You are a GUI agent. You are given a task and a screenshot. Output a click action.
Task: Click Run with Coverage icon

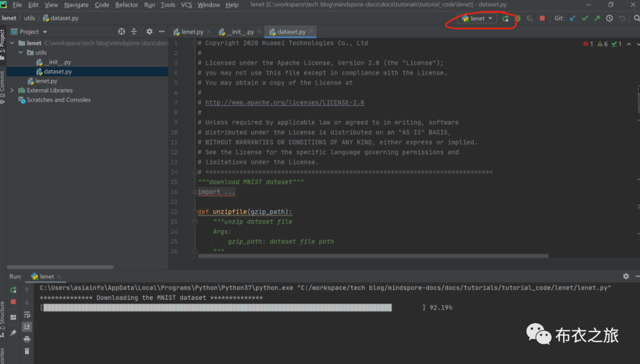pos(530,18)
